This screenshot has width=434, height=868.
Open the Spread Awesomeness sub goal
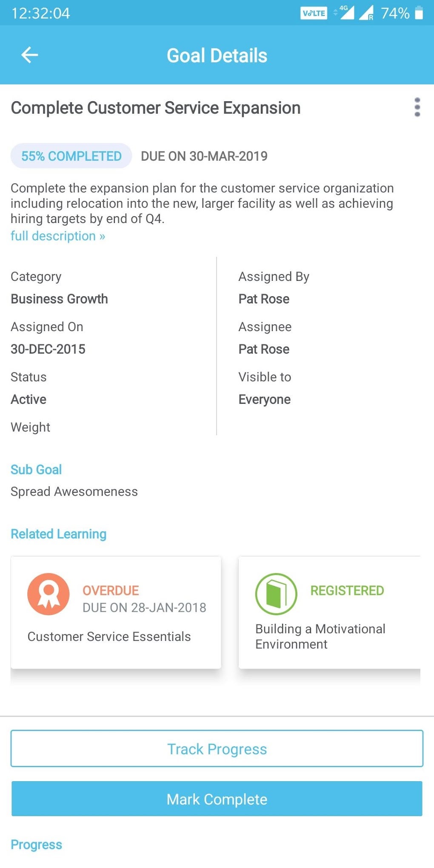click(74, 491)
